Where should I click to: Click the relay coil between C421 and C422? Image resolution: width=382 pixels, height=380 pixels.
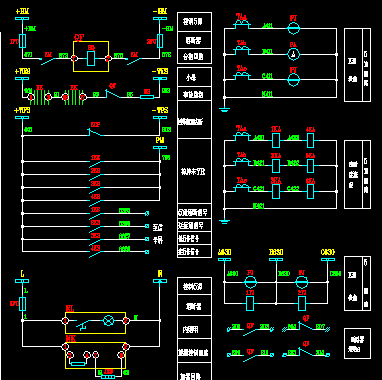(x=276, y=191)
